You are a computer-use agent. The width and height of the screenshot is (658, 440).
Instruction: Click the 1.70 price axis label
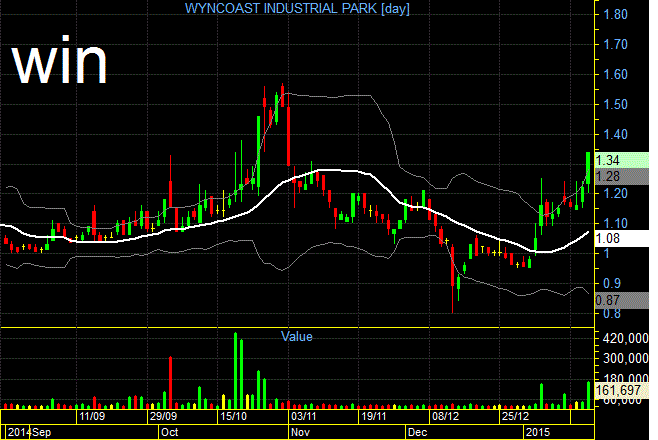615,44
